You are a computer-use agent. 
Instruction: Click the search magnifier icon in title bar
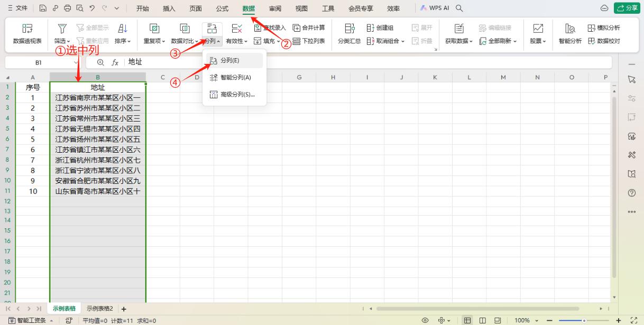pos(459,8)
